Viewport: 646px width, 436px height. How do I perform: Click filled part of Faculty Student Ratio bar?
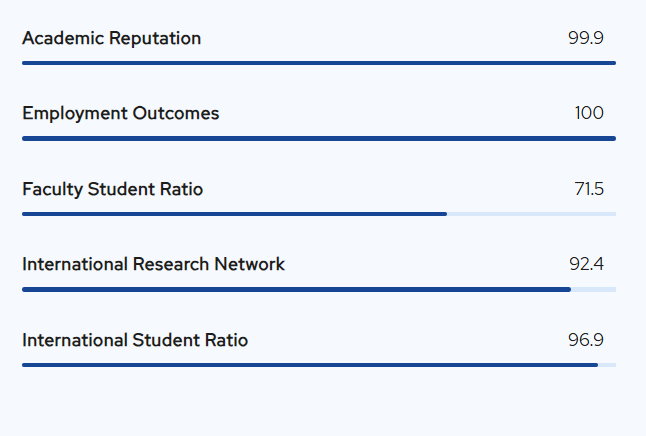[234, 214]
